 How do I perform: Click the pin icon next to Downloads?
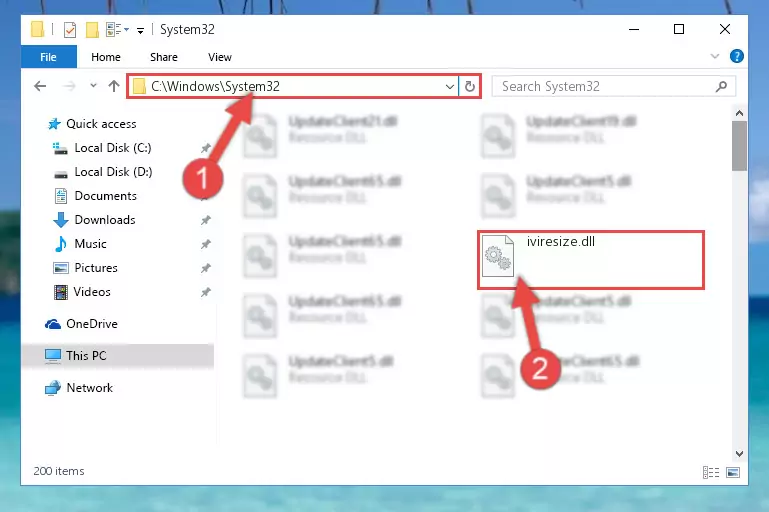205,220
